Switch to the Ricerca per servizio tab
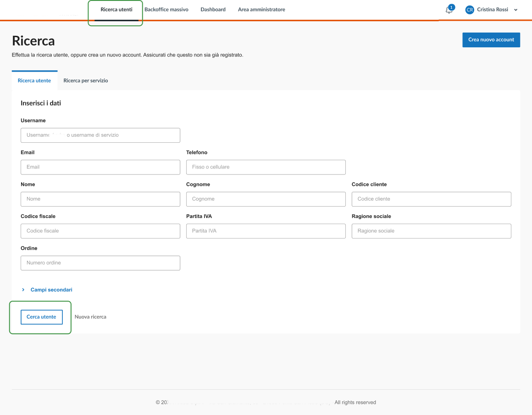The image size is (532, 415). [86, 80]
